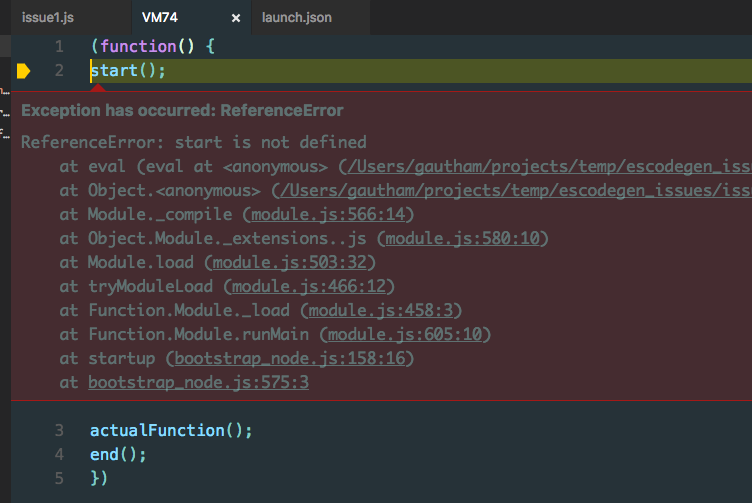Follow the Object.<anonymous> file path link
This screenshot has height=503, width=752.
coord(516,190)
